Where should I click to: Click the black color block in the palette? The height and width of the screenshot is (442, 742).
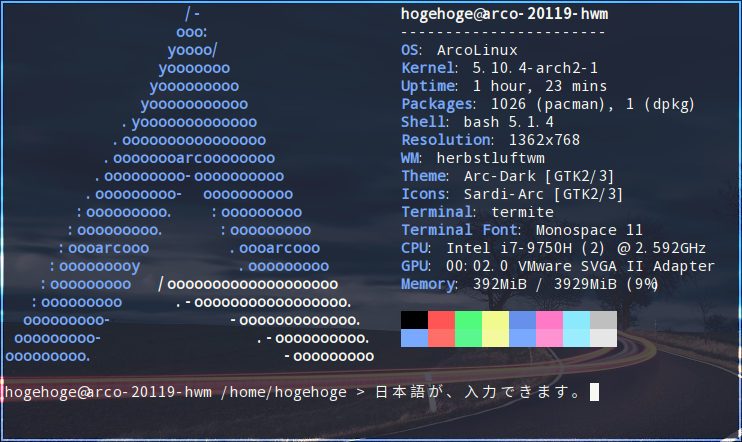(x=414, y=320)
